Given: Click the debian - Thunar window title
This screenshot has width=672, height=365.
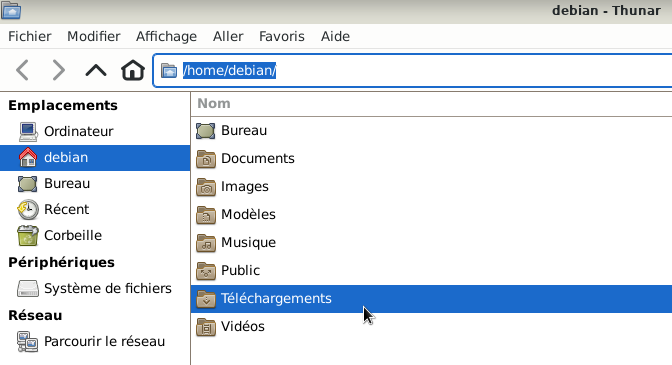Looking at the screenshot, I should (606, 11).
